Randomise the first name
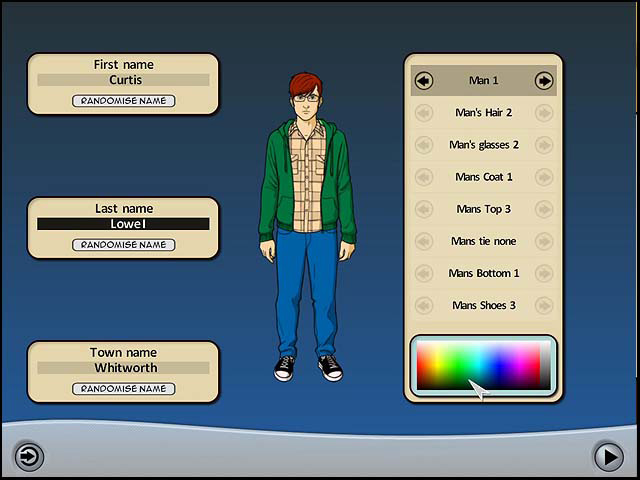This screenshot has height=480, width=640. pyautogui.click(x=124, y=101)
